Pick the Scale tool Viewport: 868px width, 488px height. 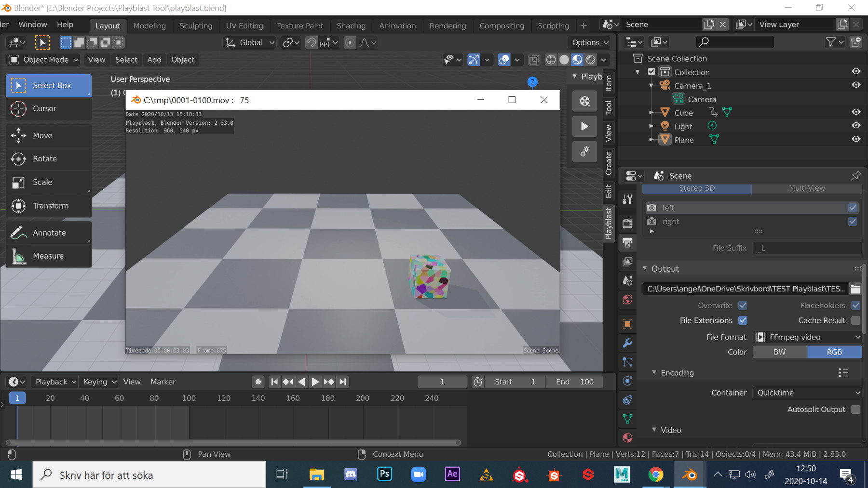[49, 182]
